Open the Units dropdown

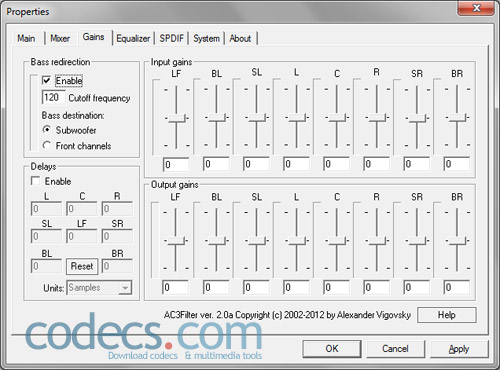[x=100, y=288]
